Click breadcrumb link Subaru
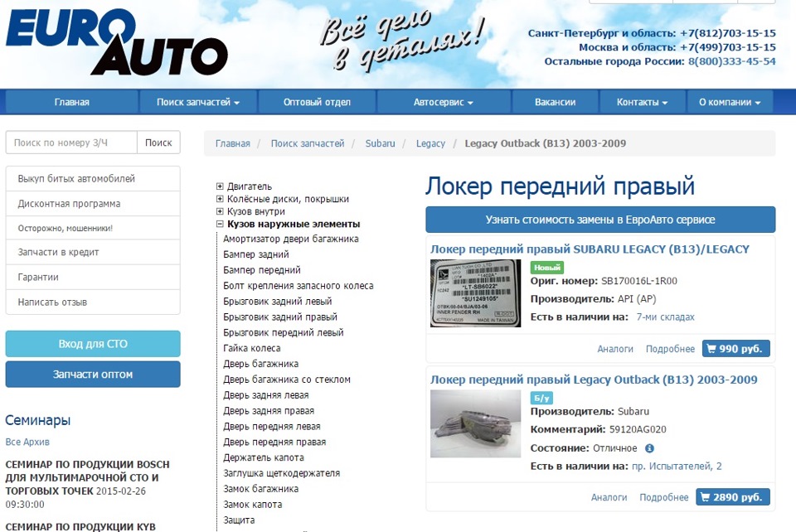This screenshot has height=532, width=796. tap(381, 143)
